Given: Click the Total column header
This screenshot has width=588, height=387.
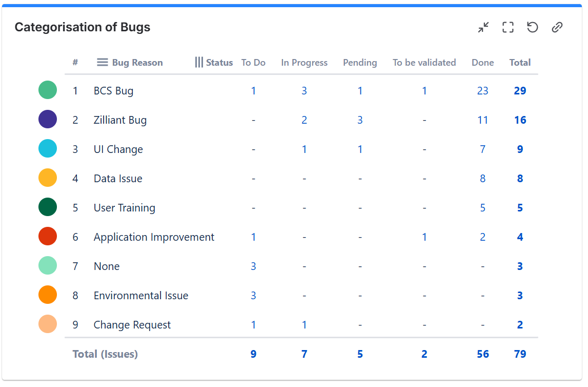Looking at the screenshot, I should (x=520, y=63).
